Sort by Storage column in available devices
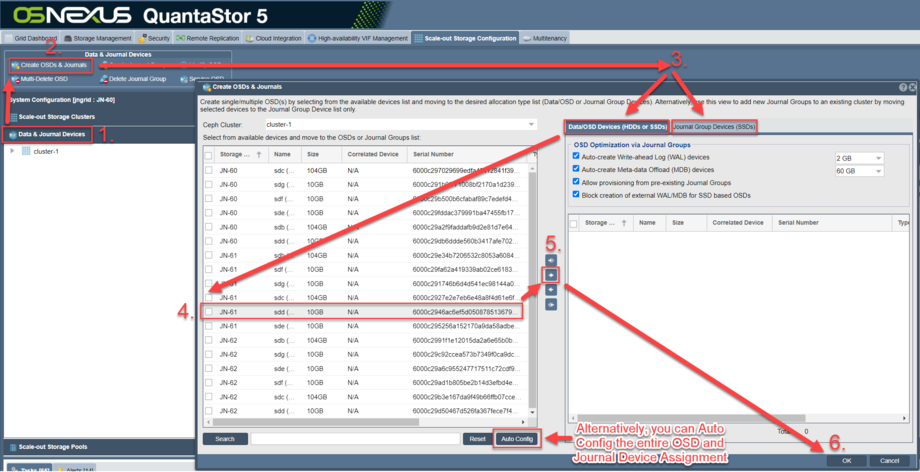Image resolution: width=920 pixels, height=472 pixels. point(242,154)
